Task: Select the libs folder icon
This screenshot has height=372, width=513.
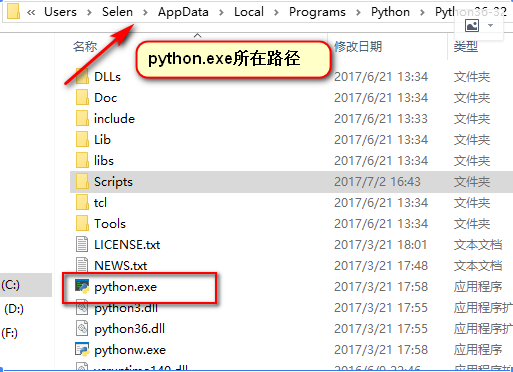Action: tap(82, 160)
